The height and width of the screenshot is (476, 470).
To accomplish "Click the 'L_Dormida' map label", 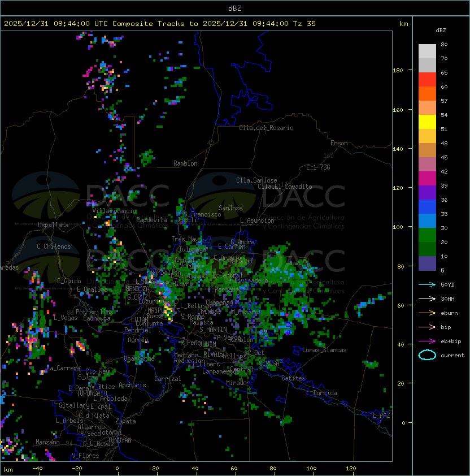I will [321, 393].
